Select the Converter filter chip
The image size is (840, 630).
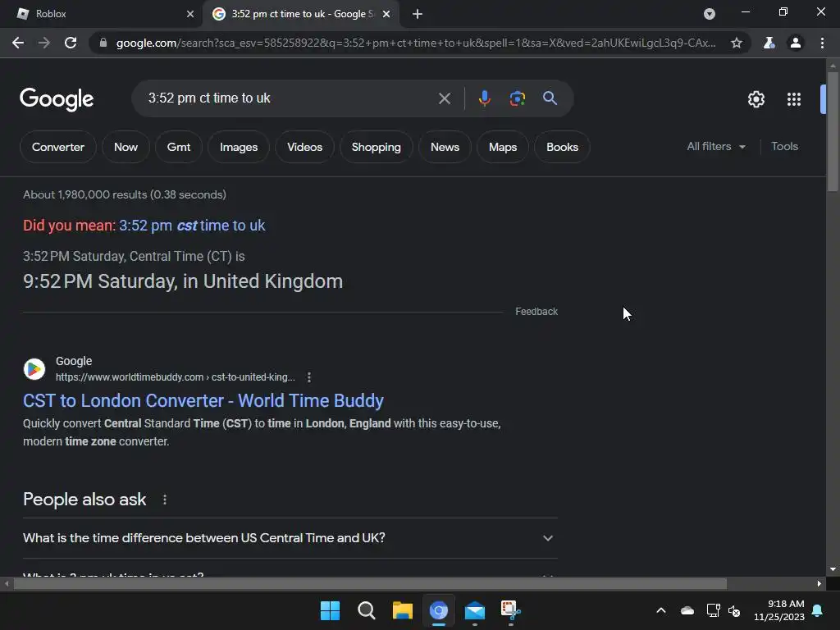coord(58,147)
